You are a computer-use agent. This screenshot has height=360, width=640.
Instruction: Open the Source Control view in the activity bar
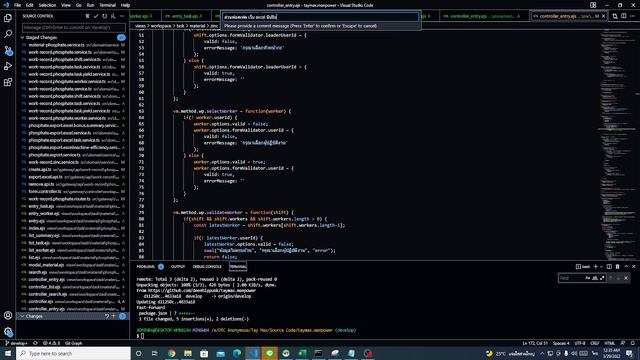click(x=8, y=50)
